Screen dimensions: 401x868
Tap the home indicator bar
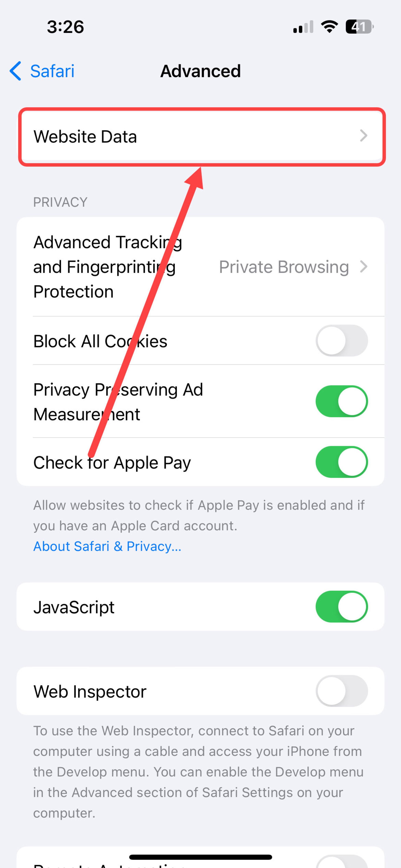pyautogui.click(x=200, y=857)
